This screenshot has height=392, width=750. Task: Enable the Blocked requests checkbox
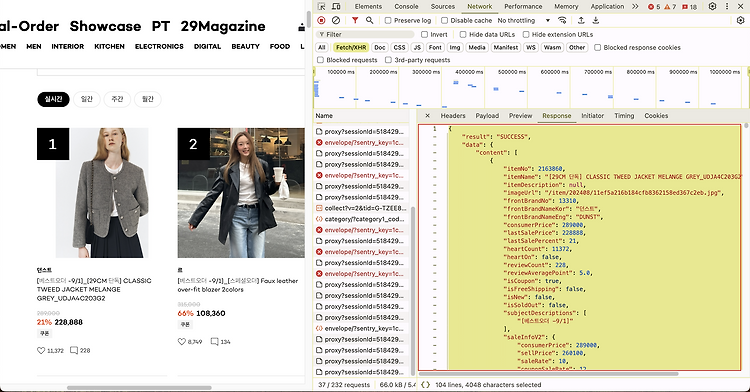click(320, 60)
